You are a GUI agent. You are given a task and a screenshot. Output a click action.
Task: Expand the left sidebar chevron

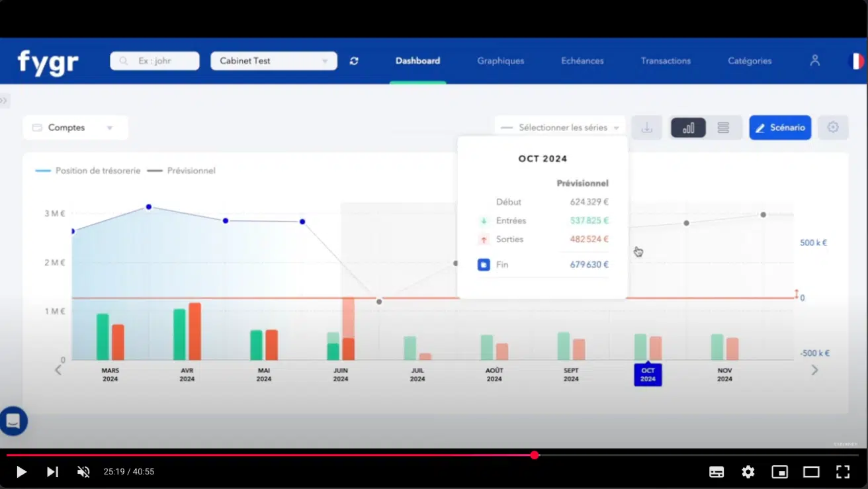(x=4, y=101)
